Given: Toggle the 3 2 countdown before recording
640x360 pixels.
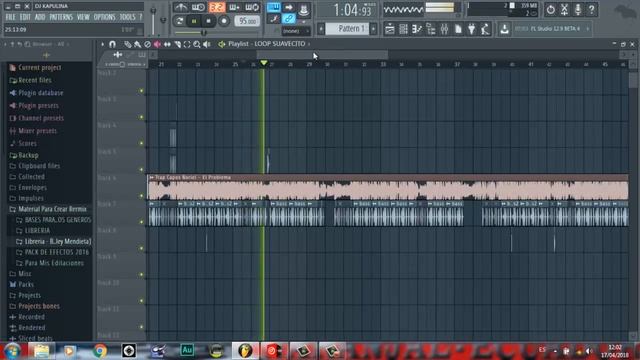Looking at the screenshot, I should coord(216,7).
